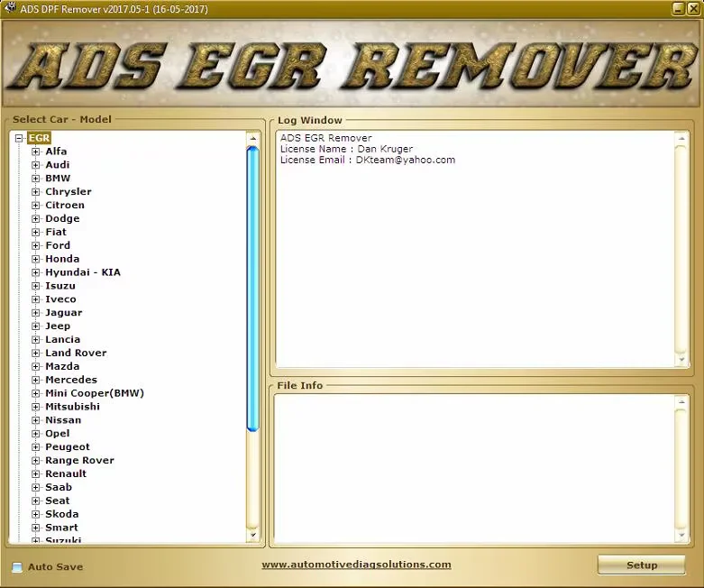
Task: Select Nissan in car list
Action: 63,420
